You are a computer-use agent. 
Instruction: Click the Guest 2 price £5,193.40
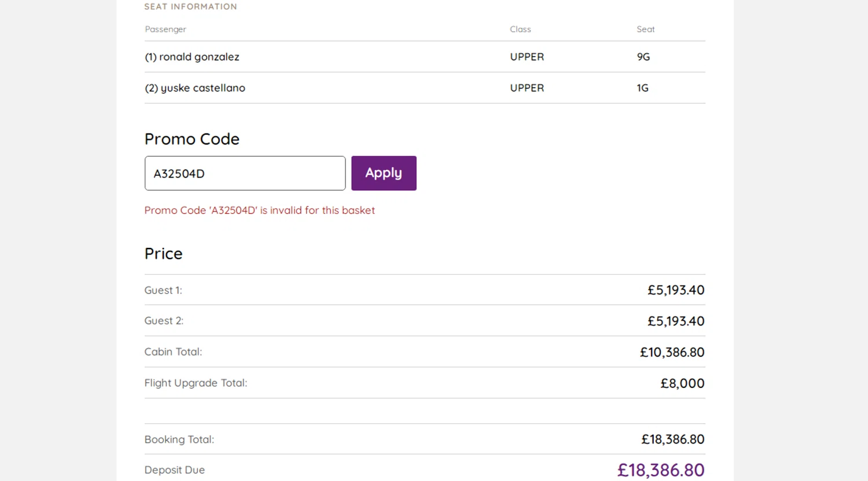676,321
